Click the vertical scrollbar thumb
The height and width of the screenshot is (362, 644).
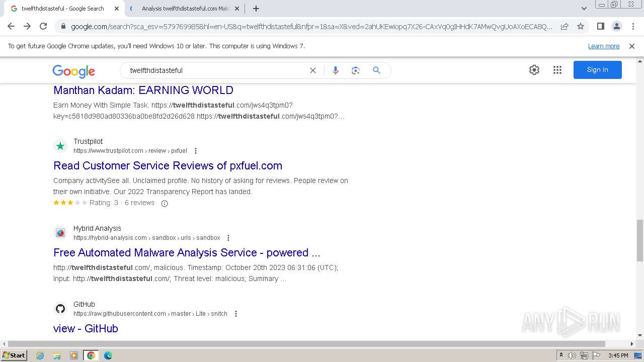[639, 240]
